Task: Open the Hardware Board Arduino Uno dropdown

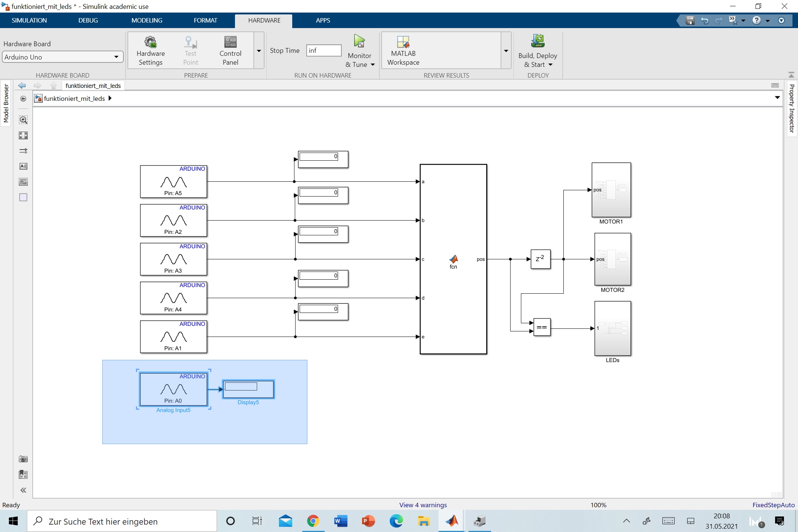Action: pos(62,57)
